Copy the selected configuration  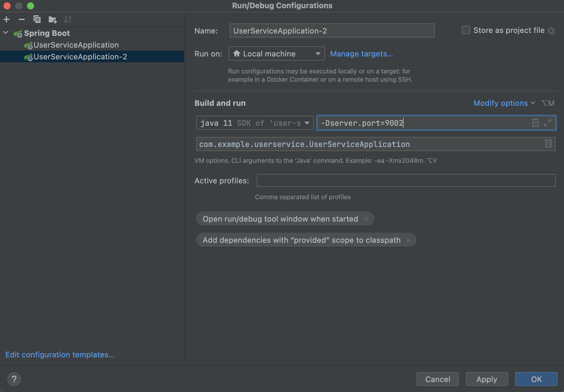coord(37,19)
